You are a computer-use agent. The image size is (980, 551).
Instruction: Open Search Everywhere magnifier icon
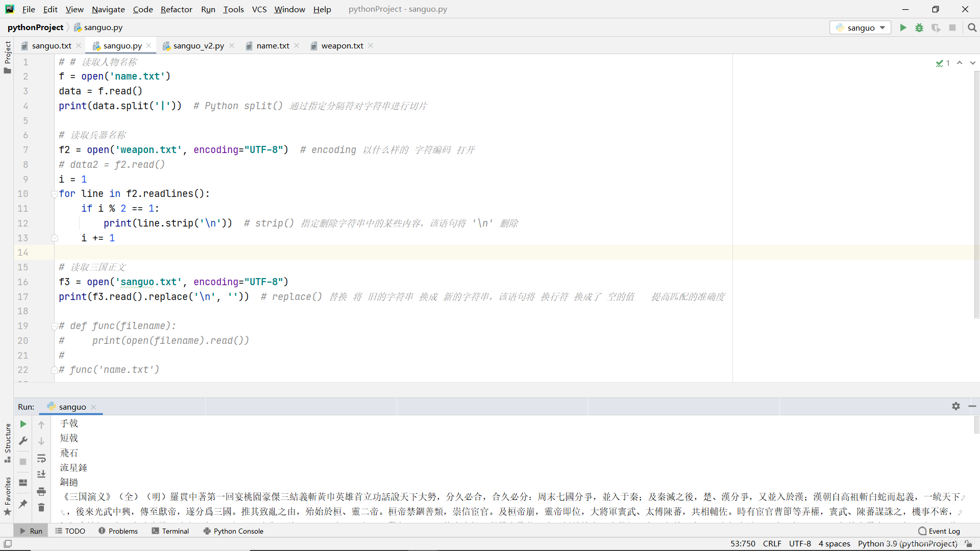972,28
